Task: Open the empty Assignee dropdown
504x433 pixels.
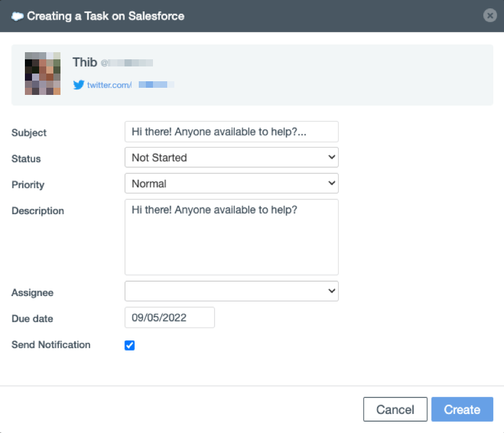Action: pos(231,291)
